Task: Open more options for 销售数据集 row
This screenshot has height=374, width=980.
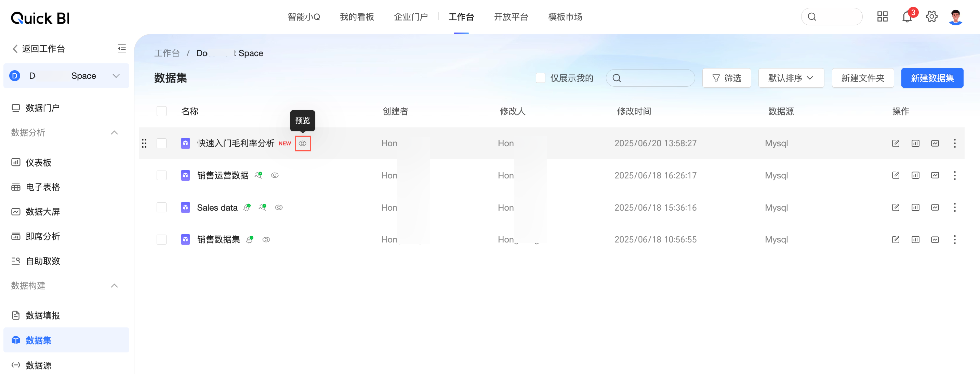Action: 954,239
